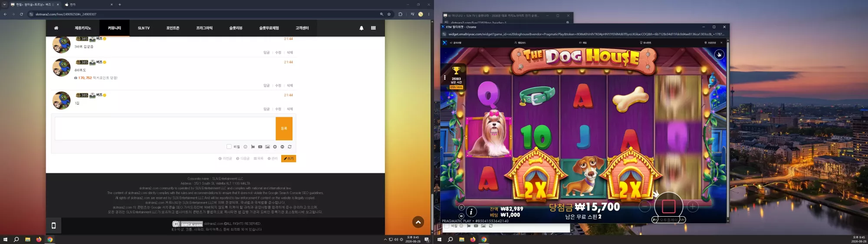Increase the bet with the plus button
This screenshot has height=244, width=868.
(693, 207)
